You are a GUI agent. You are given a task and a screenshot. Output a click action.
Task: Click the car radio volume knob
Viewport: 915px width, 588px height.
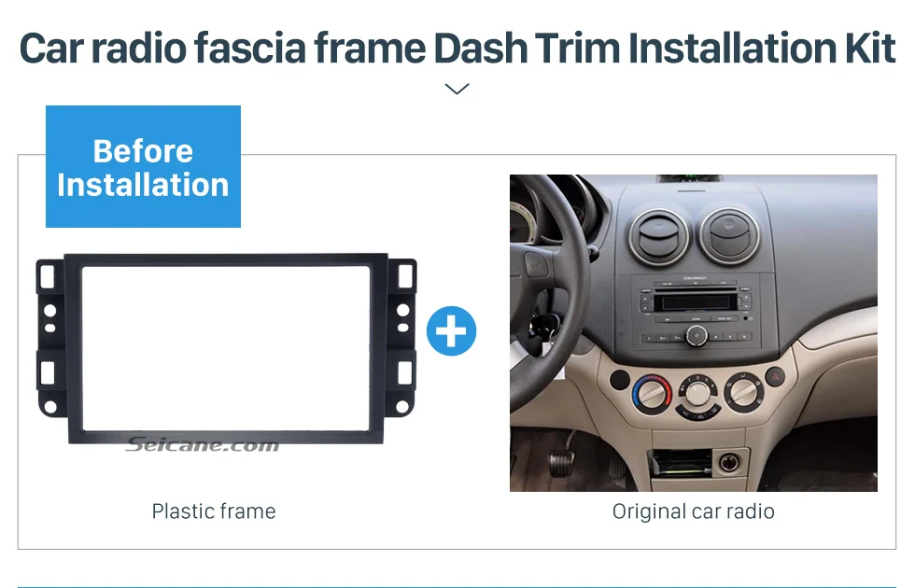click(x=697, y=335)
